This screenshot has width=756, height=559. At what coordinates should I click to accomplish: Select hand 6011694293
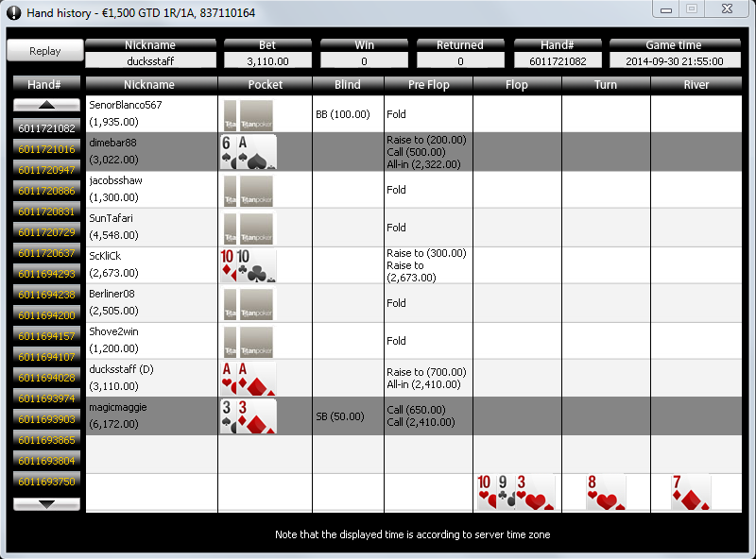pos(46,273)
